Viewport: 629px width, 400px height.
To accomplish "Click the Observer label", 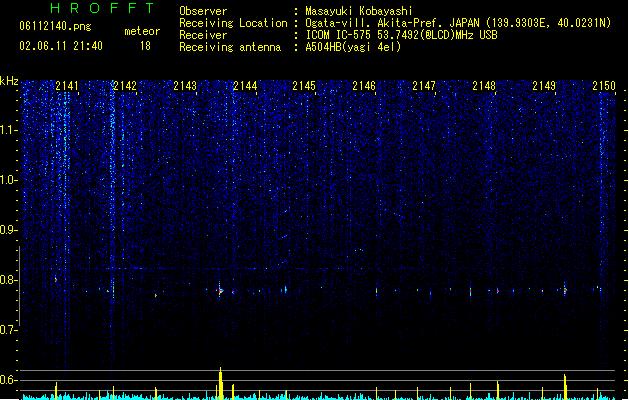I will 203,11.
